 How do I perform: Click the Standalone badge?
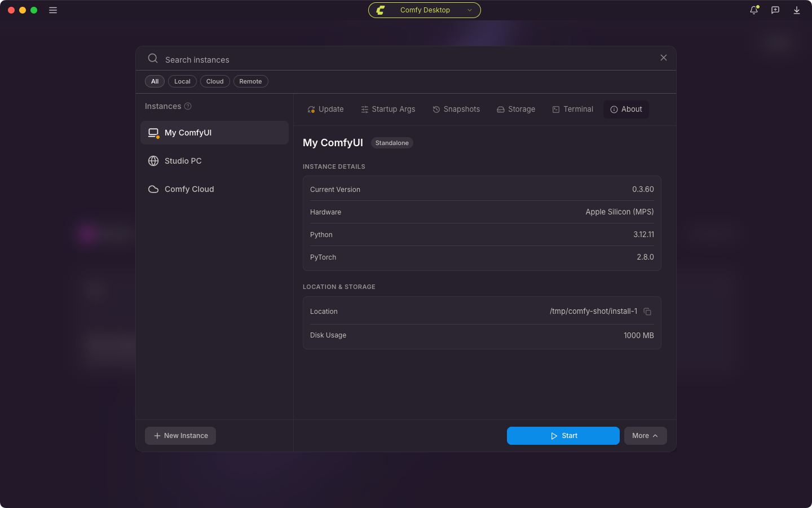tap(392, 143)
